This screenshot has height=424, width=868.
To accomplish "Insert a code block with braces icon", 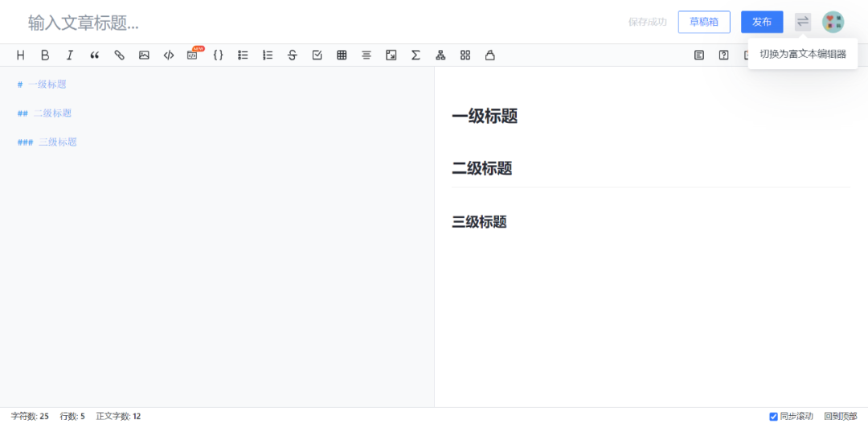I will pos(218,55).
